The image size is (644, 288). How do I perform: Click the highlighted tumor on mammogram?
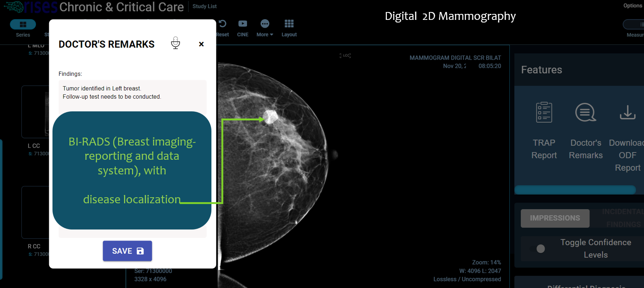271,117
